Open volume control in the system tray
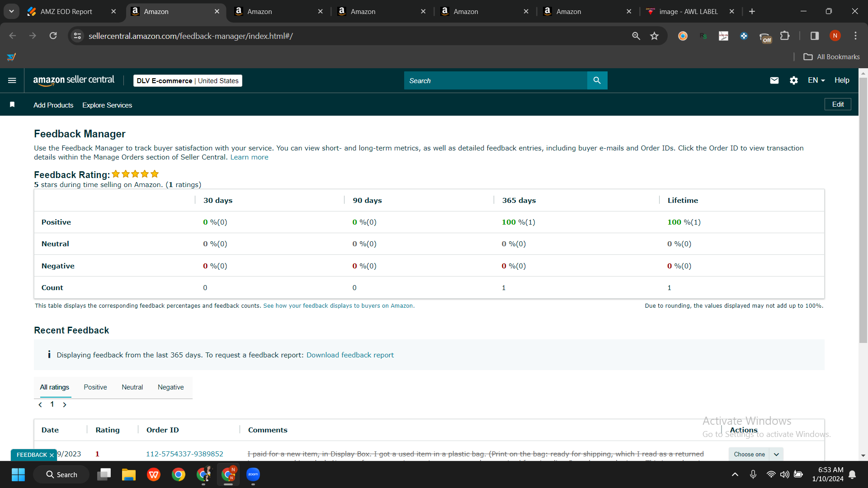 [x=784, y=474]
